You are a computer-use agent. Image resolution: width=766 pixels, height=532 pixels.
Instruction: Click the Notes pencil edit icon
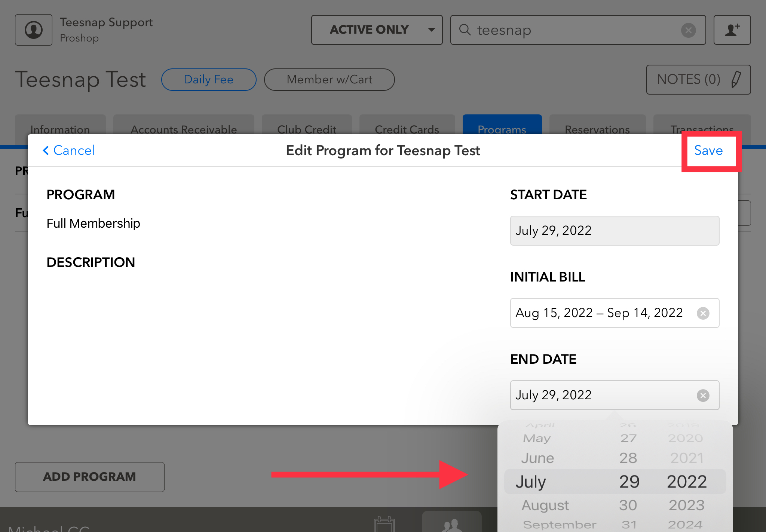click(735, 80)
